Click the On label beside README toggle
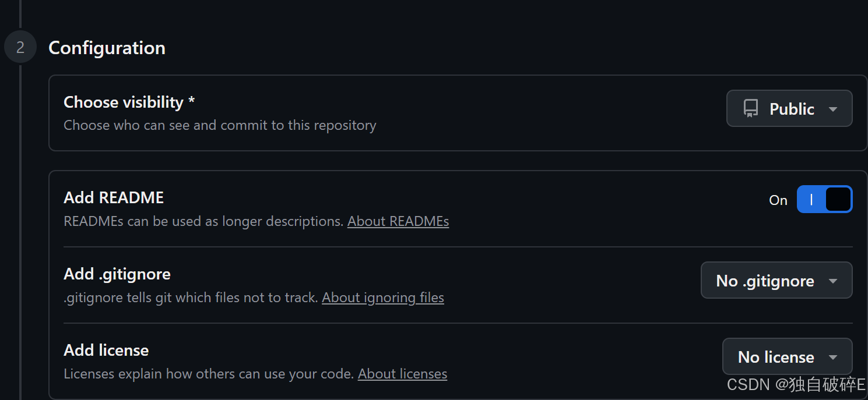 click(778, 200)
